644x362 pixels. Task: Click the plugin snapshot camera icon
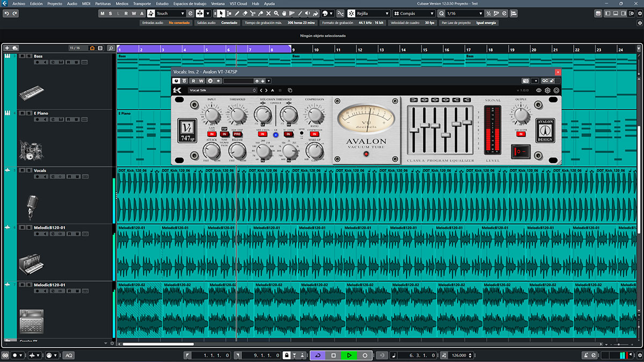[525, 80]
